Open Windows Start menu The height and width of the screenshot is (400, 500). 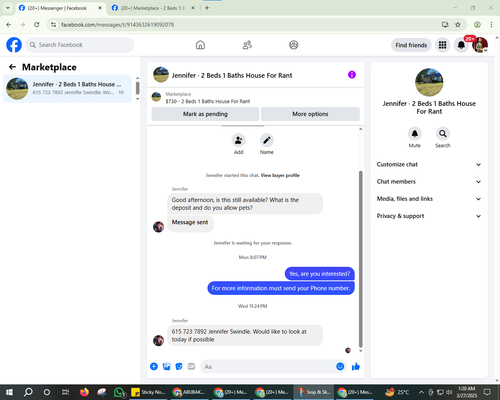[9, 392]
